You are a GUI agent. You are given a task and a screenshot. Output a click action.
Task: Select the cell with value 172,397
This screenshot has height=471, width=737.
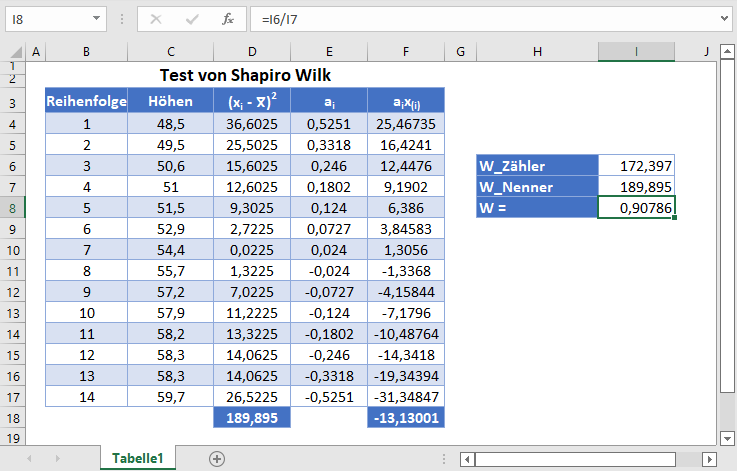(x=636, y=166)
